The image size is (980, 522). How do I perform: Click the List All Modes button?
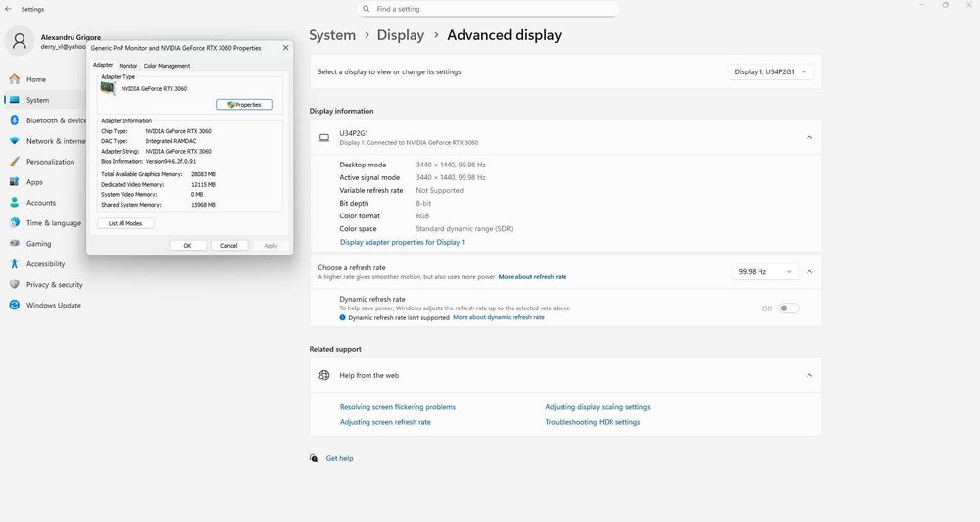[125, 223]
